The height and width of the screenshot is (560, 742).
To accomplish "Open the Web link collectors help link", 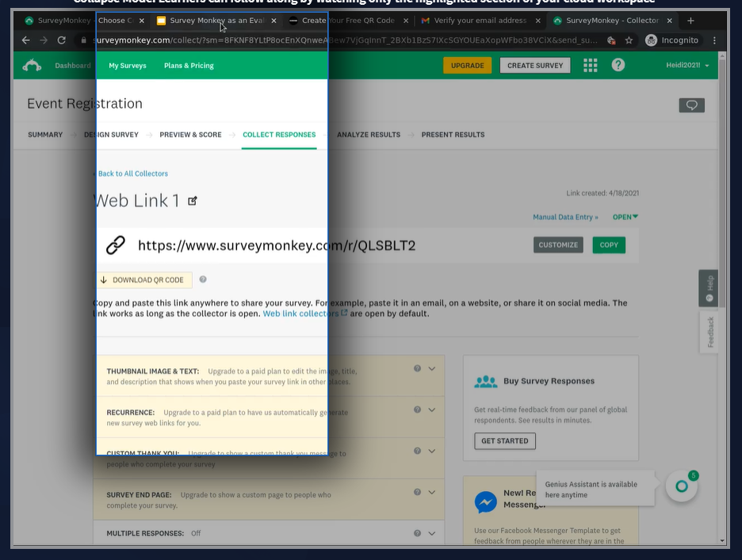I will pos(304,314).
